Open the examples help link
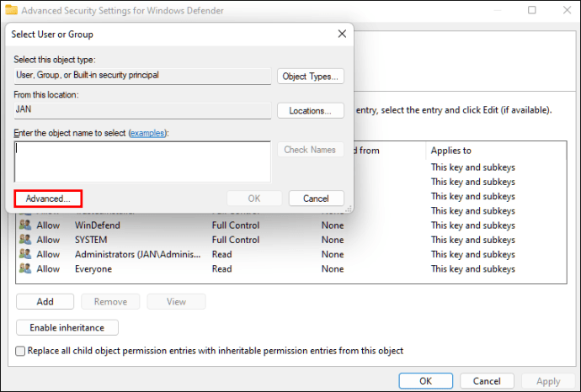This screenshot has width=581, height=392. pos(147,133)
